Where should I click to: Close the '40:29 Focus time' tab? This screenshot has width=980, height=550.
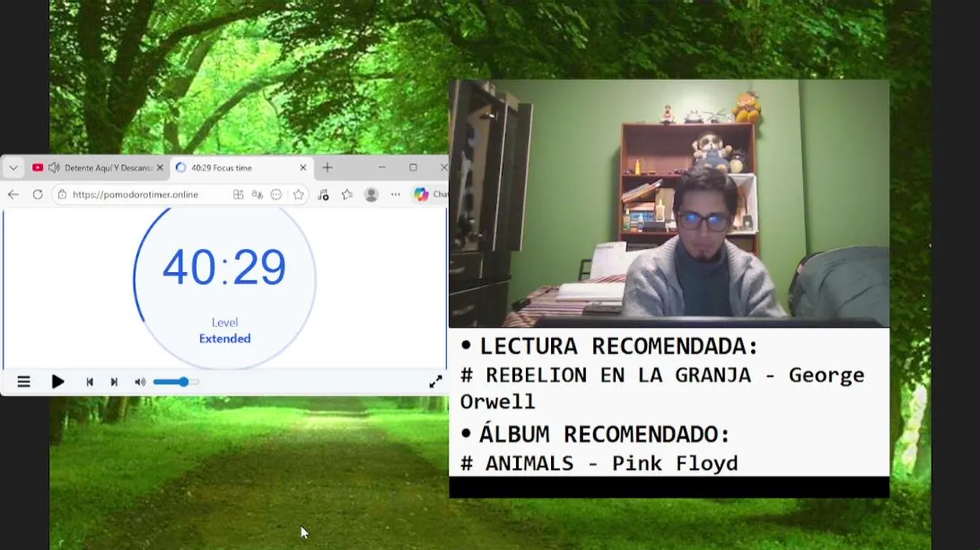[x=303, y=168]
